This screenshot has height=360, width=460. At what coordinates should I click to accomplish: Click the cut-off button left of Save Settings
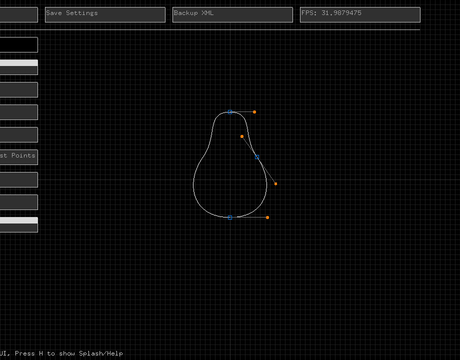click(x=19, y=15)
